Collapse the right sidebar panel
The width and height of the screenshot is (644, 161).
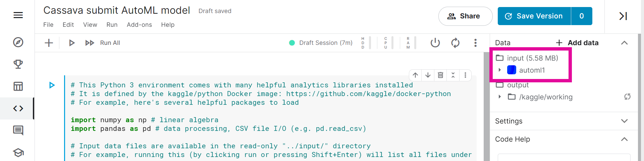click(x=623, y=16)
